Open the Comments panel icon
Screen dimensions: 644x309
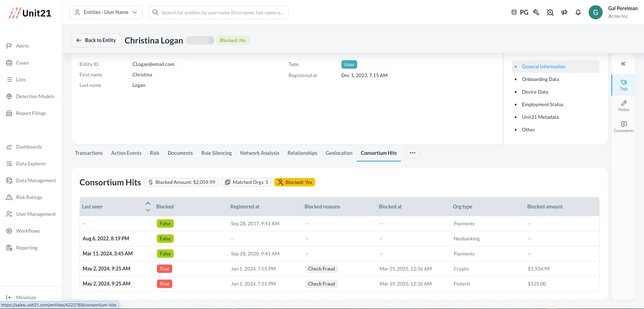coord(624,127)
